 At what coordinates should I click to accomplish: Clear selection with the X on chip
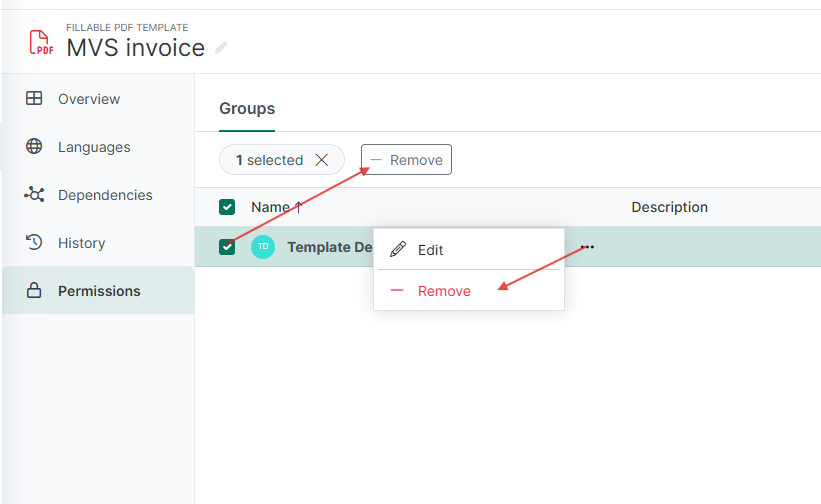(321, 160)
